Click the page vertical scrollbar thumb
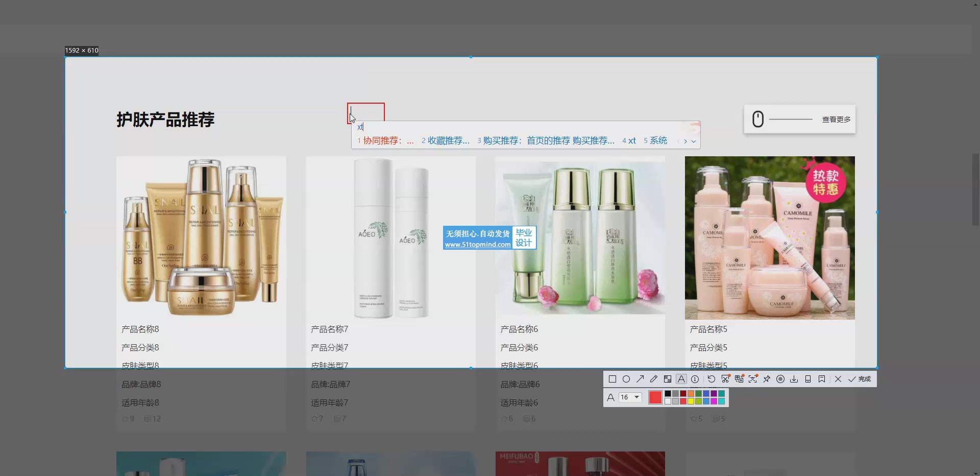This screenshot has width=980, height=476. coord(975,189)
